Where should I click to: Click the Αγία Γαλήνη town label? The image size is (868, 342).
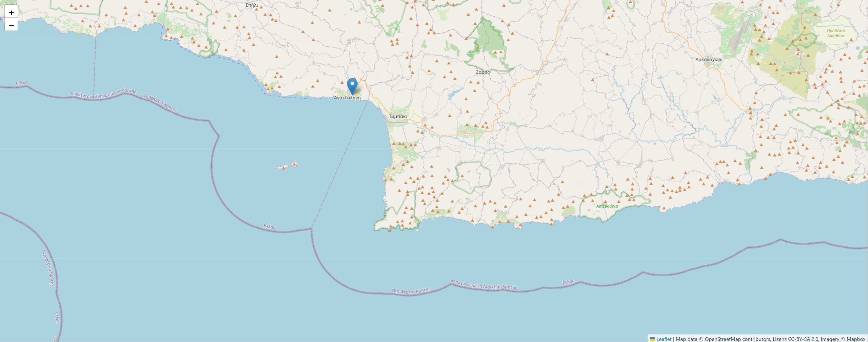pyautogui.click(x=347, y=98)
